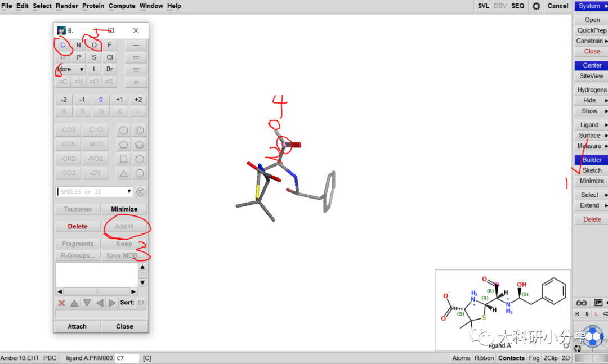This screenshot has width=608, height=364.
Task: Click the C7 atom name field in status bar
Action: [x=127, y=358]
